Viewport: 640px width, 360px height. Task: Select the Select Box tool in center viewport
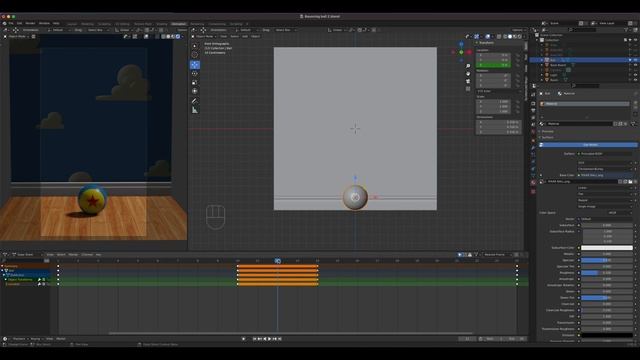[195, 46]
